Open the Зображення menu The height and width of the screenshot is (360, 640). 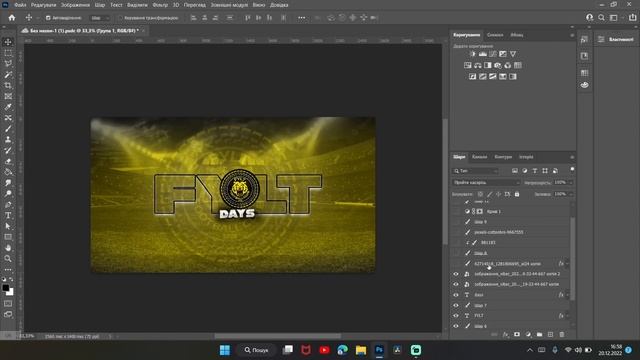click(75, 5)
